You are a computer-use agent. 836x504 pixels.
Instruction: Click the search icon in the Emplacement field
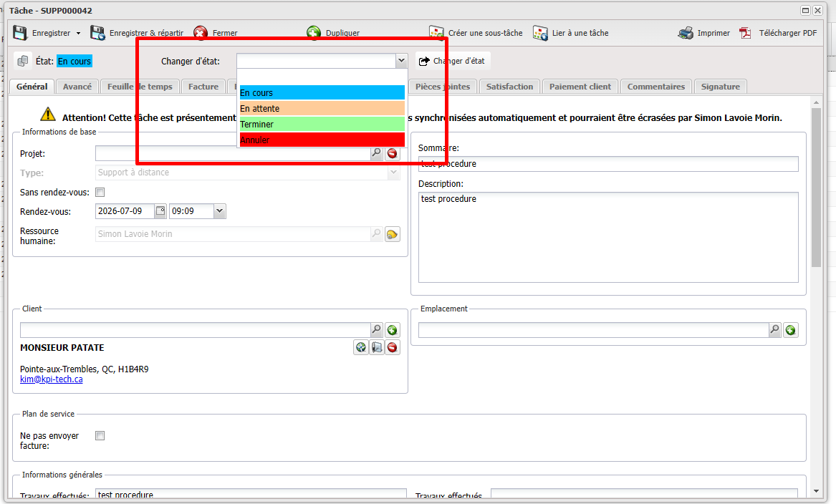click(x=774, y=330)
